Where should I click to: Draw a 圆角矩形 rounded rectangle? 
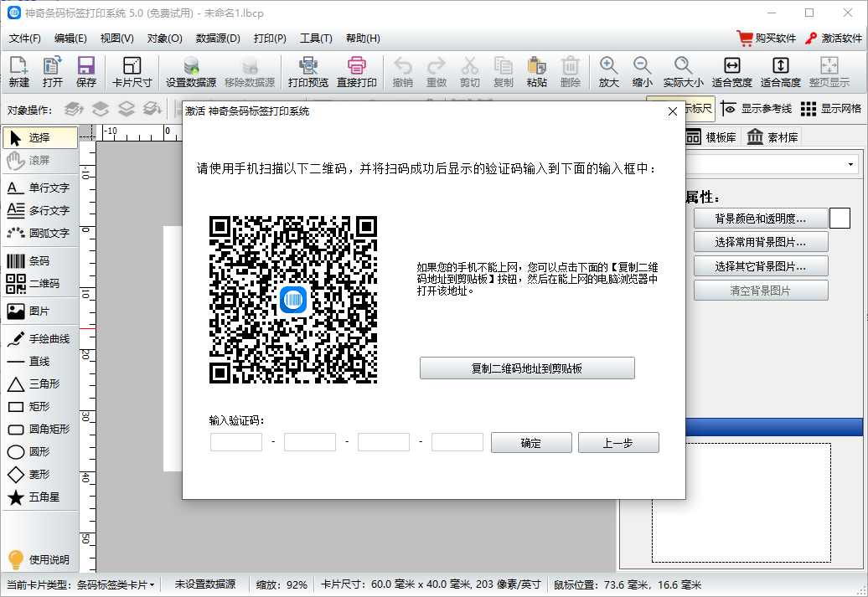(40, 430)
